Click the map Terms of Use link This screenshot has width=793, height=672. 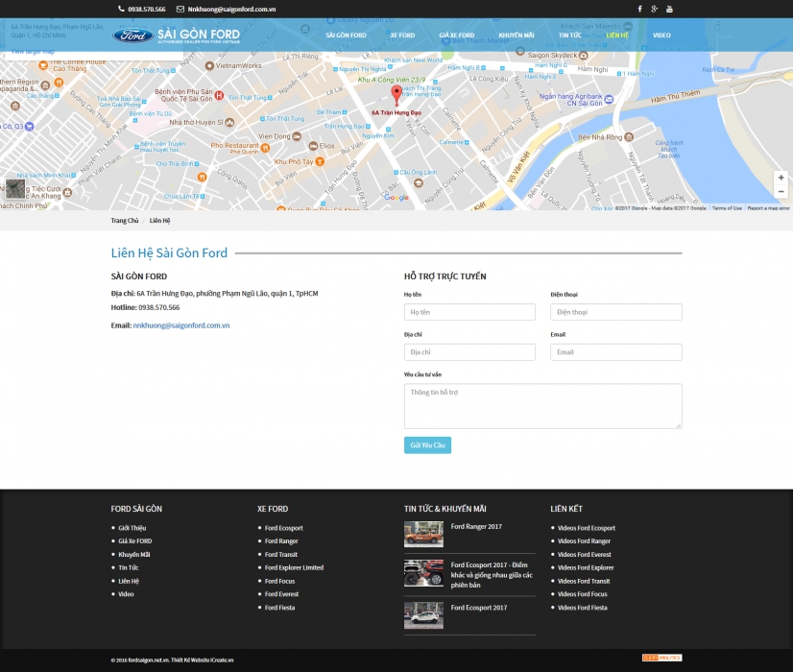point(727,207)
